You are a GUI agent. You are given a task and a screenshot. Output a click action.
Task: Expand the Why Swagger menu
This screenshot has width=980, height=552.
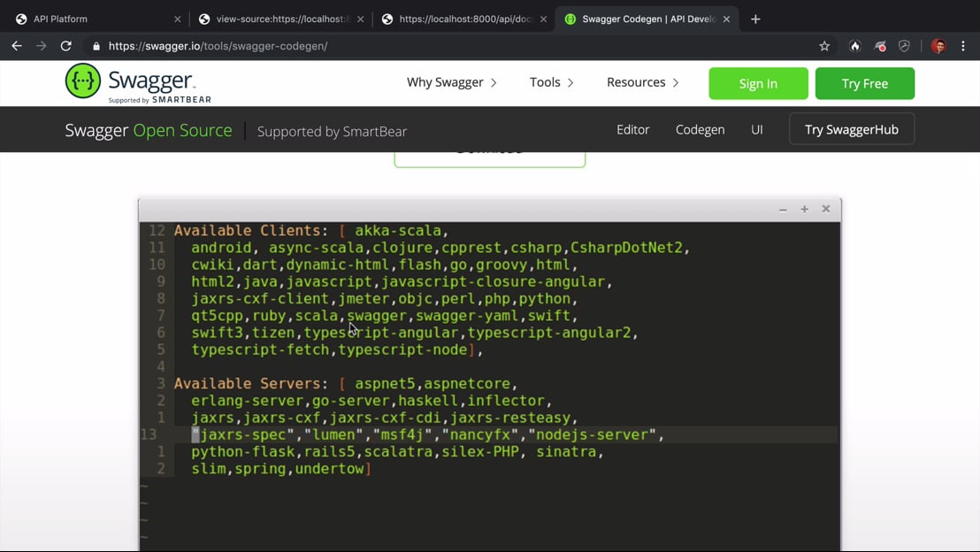[451, 82]
